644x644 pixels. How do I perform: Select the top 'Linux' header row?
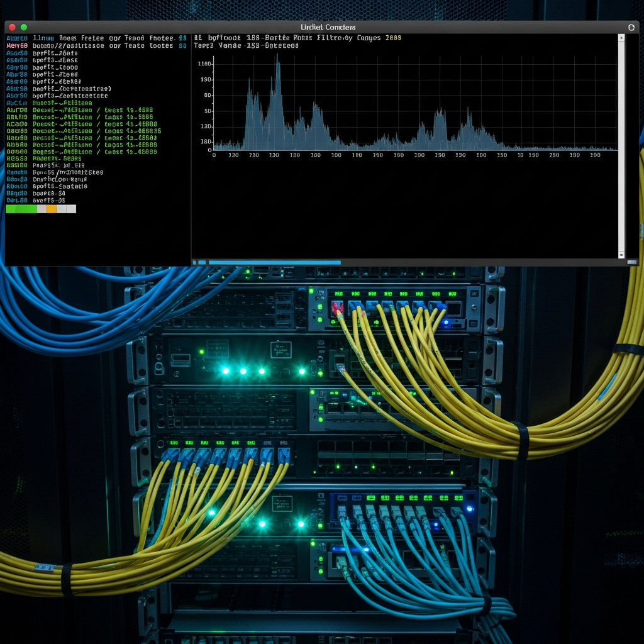(x=96, y=38)
